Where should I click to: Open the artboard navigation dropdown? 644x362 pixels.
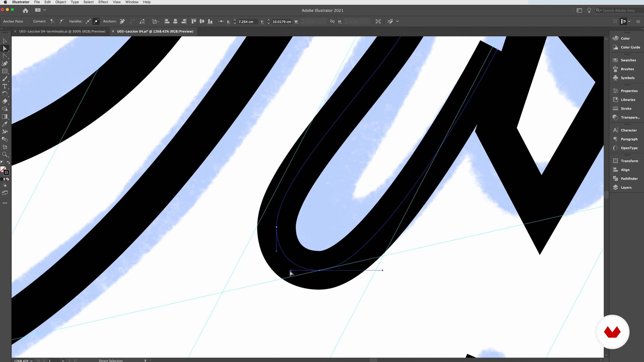[63, 361]
